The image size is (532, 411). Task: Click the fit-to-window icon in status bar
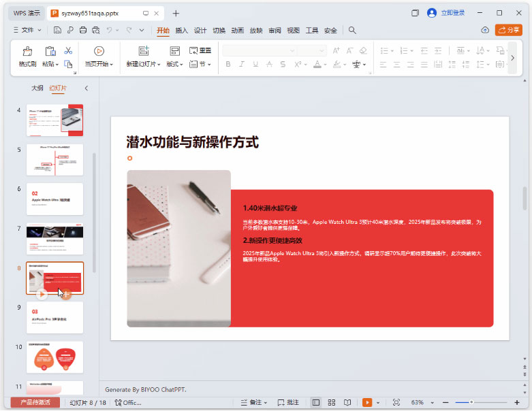click(396, 403)
